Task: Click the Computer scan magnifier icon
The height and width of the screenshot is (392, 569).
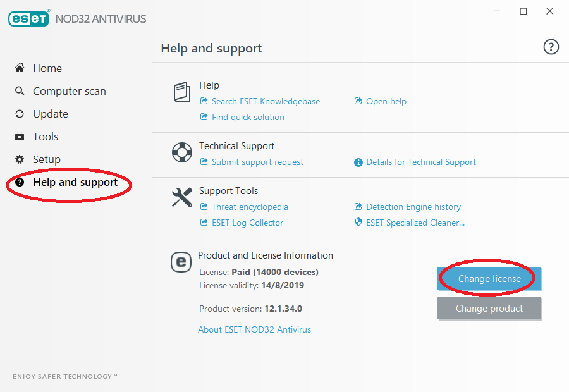Action: tap(20, 91)
